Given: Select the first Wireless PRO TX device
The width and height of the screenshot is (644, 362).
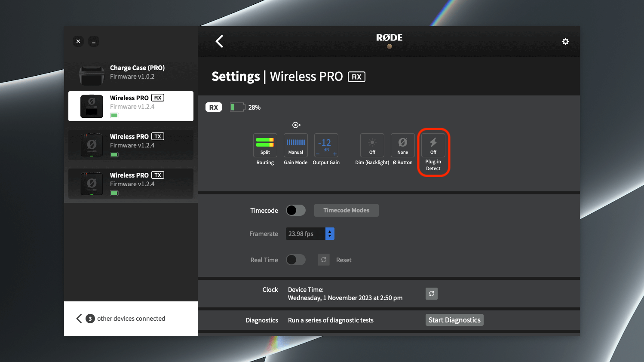Looking at the screenshot, I should pos(131,145).
